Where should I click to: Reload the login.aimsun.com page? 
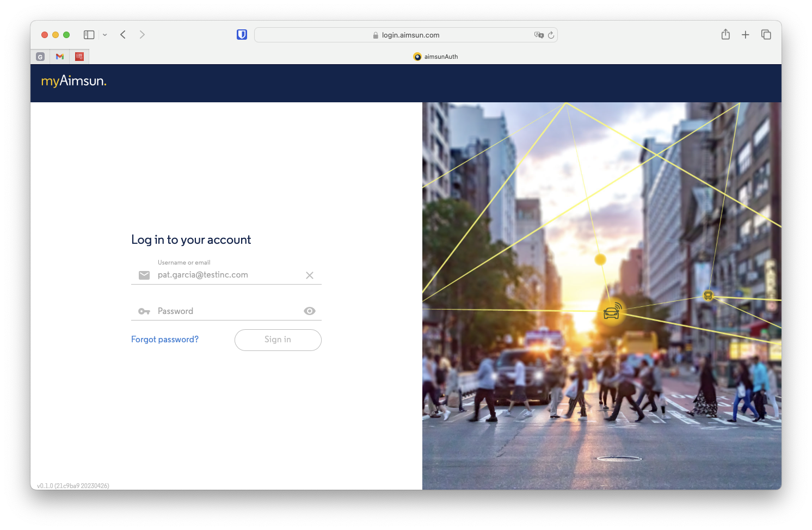pos(552,35)
